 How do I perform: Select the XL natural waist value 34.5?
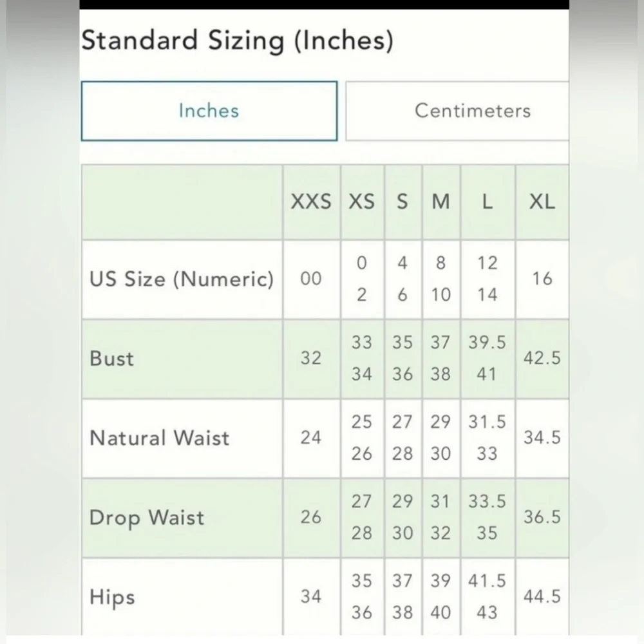542,438
